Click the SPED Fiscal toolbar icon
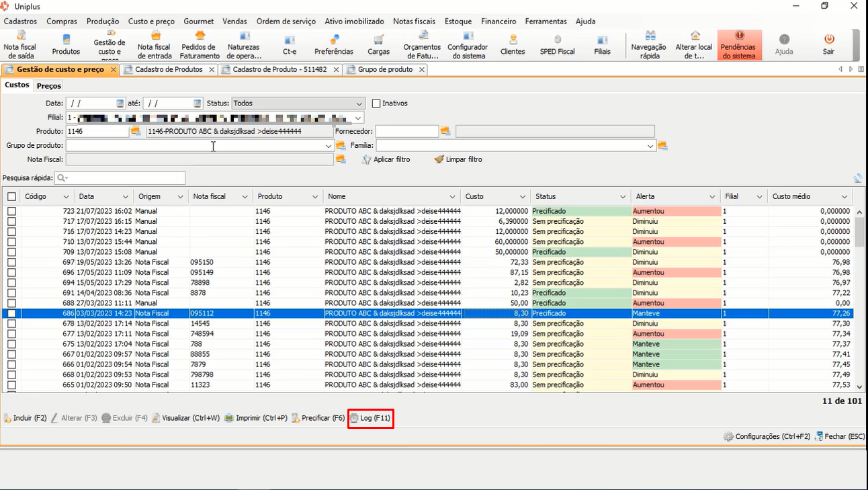 pyautogui.click(x=558, y=44)
